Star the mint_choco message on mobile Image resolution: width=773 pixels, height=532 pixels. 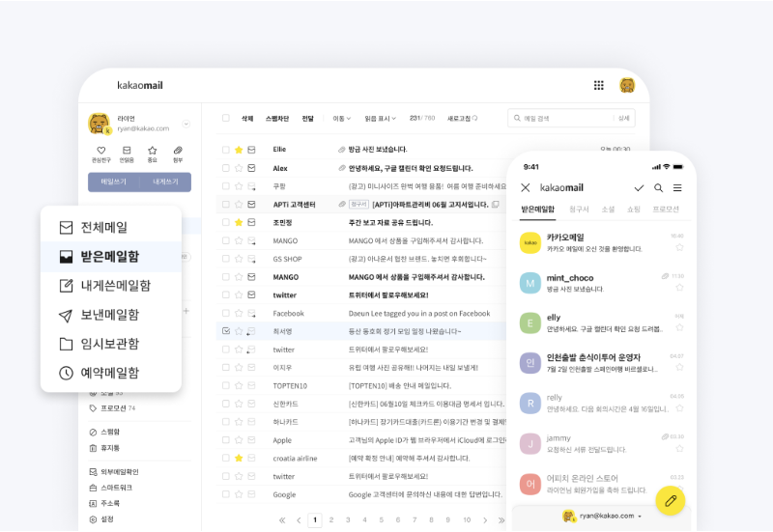pyautogui.click(x=679, y=288)
